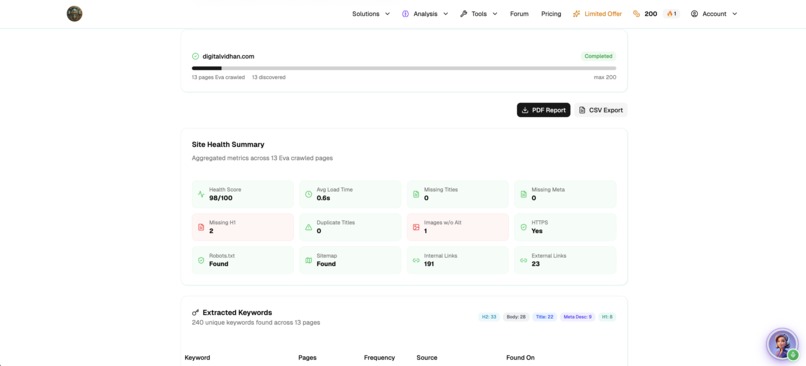The width and height of the screenshot is (806, 366).
Task: Click the flame streak badge
Action: tap(671, 14)
